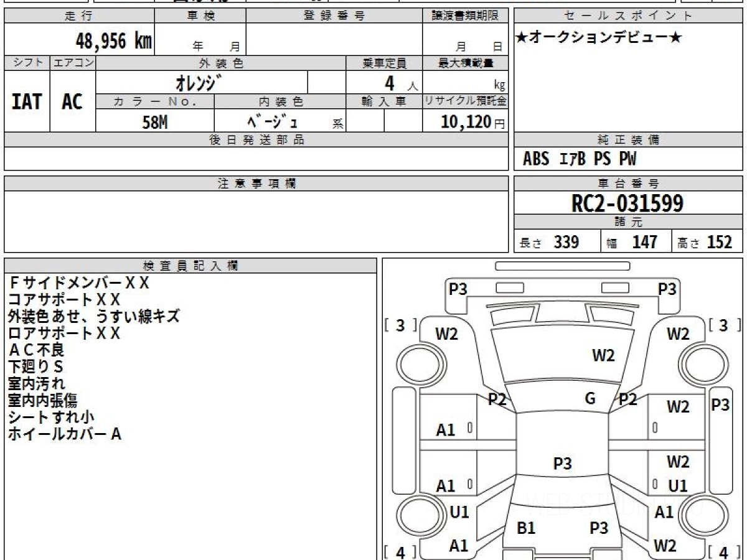
Task: Select the note 外装色あせ、うすい線キズ
Action: coord(94,316)
